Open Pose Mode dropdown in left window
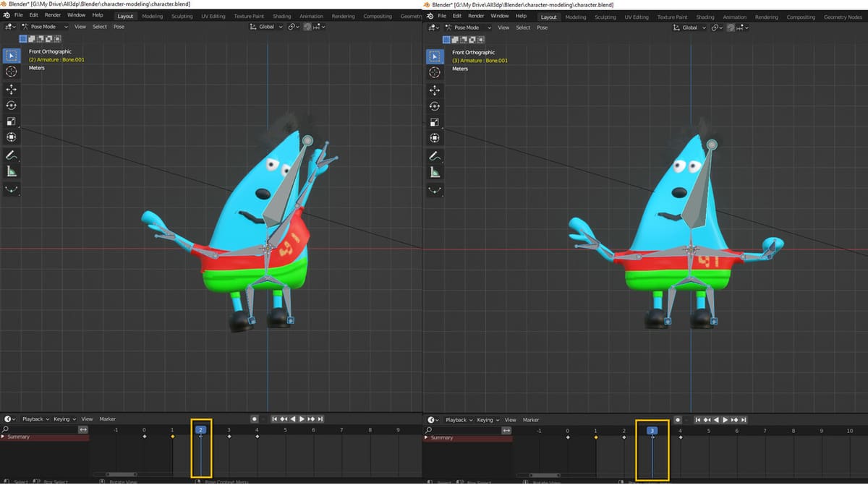This screenshot has width=868, height=485. coord(44,27)
